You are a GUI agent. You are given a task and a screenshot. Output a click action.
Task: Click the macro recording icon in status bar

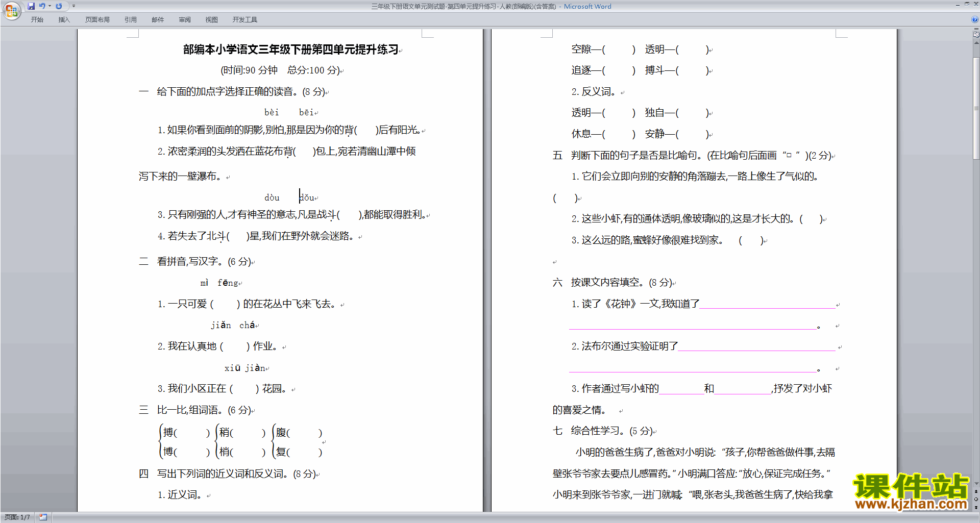click(43, 517)
